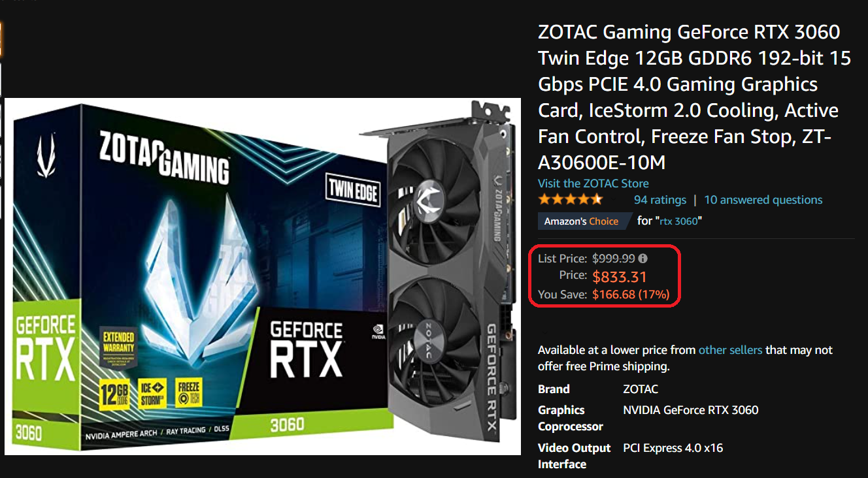Select the second image thumbnail on left edge
The image size is (868, 478).
pyautogui.click(x=1, y=80)
